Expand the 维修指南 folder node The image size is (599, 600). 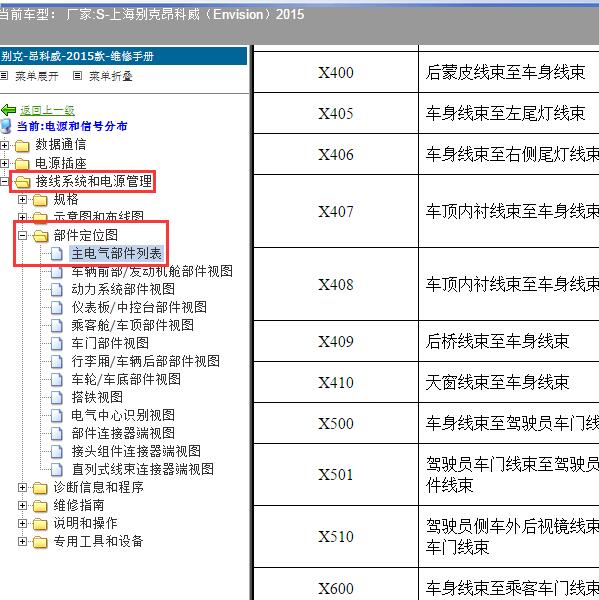tap(22, 505)
